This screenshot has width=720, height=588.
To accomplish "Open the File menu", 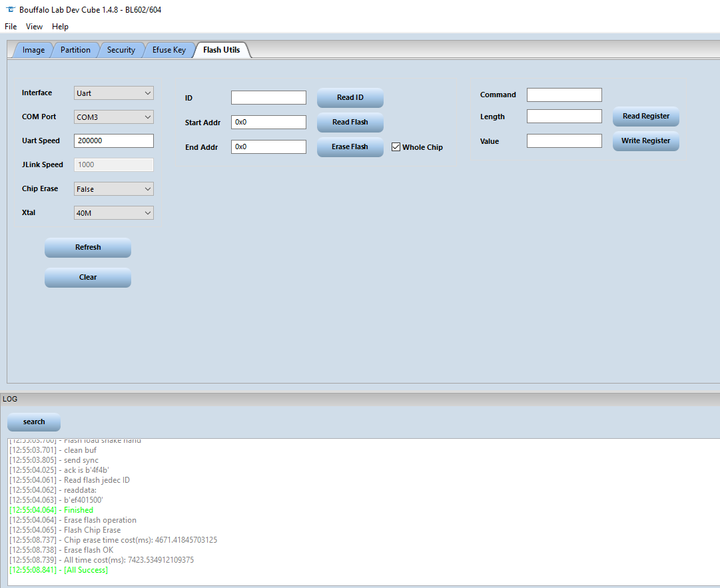I will click(11, 27).
